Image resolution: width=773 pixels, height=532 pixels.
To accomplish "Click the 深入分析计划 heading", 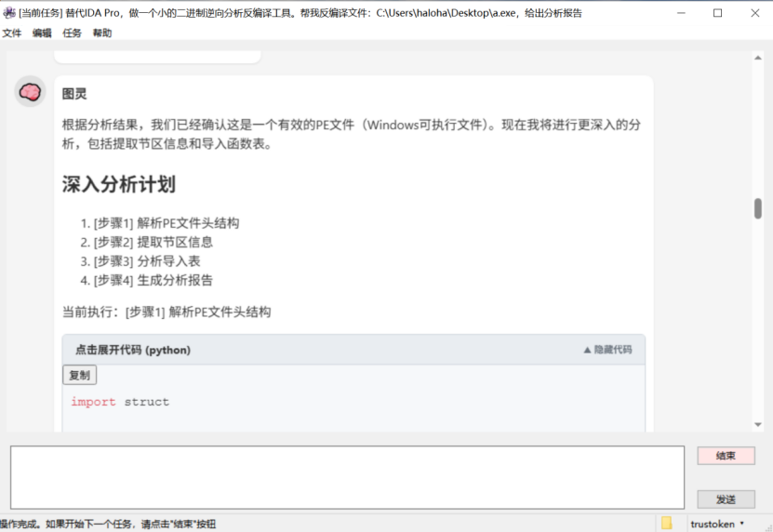I will coord(119,184).
